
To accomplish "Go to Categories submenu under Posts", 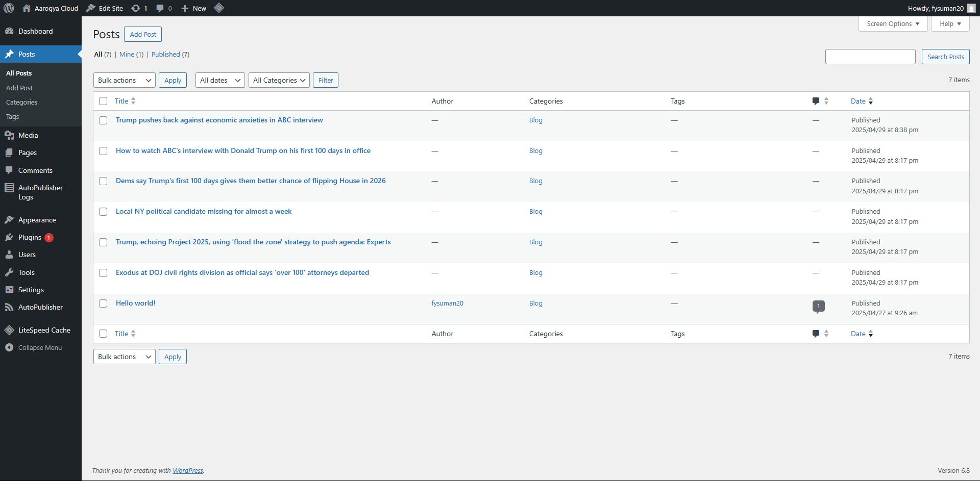I will pos(21,102).
